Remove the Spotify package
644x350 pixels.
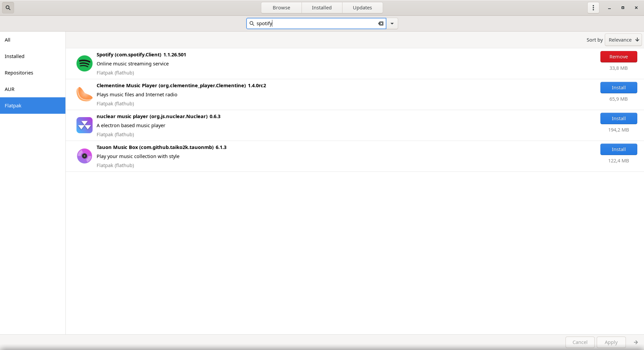619,57
